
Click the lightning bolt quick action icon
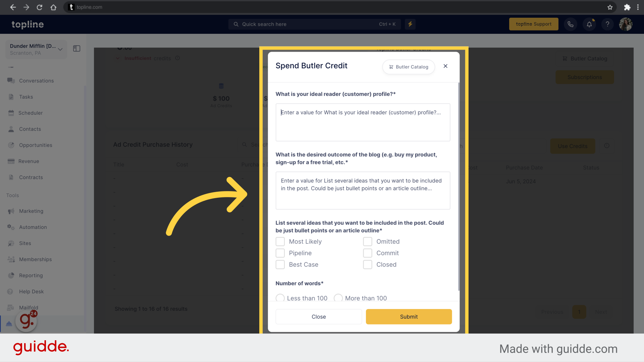tap(411, 24)
